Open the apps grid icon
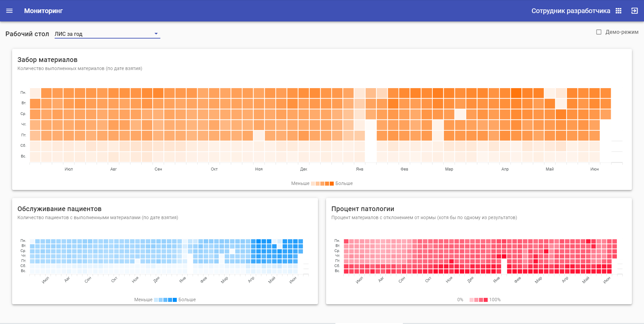 619,11
